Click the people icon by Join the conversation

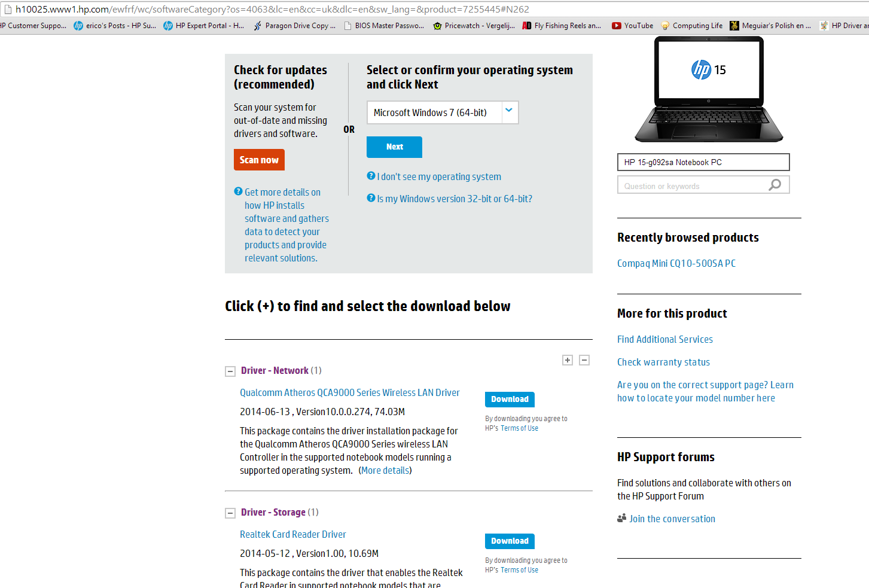(622, 518)
